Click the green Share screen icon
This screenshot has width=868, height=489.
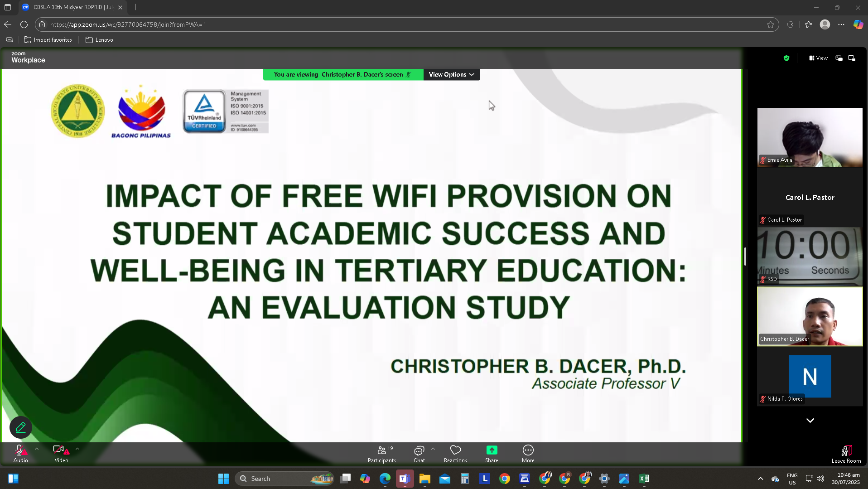[492, 450]
